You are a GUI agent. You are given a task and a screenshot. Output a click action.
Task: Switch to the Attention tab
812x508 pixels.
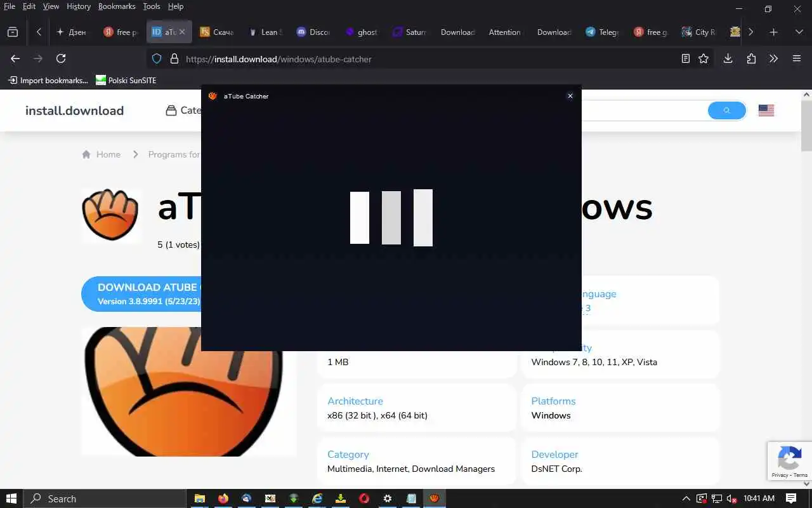point(505,32)
